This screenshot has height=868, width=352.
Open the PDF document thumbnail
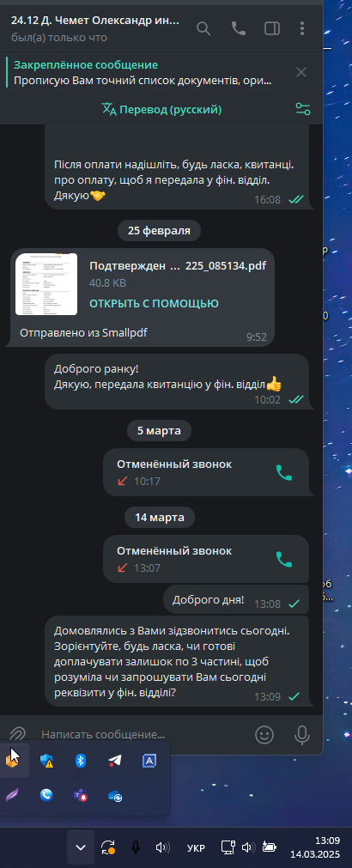[x=46, y=284]
